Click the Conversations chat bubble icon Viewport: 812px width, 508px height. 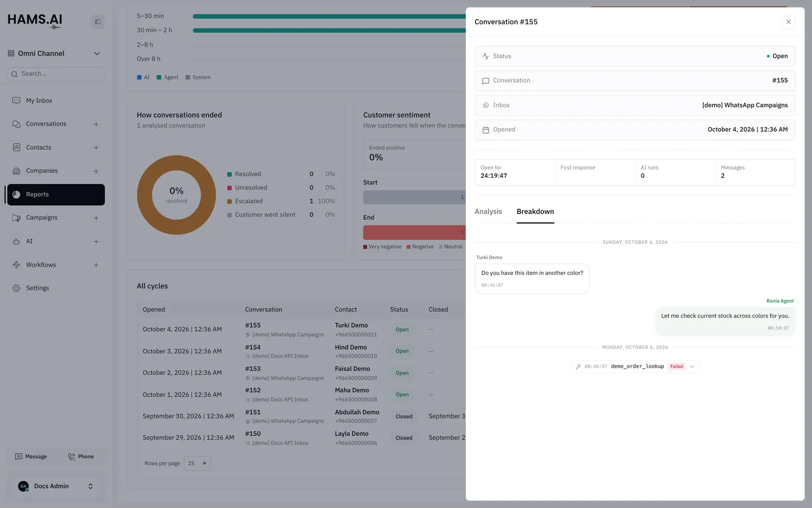tap(16, 124)
